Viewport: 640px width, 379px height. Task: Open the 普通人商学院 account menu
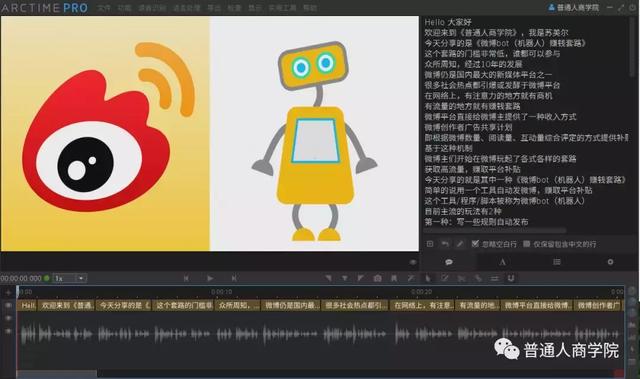click(574, 7)
